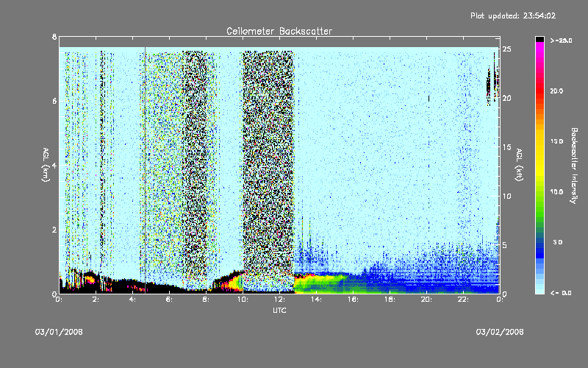Click the "20.0" colorbar tick label
Image resolution: width=588 pixels, height=368 pixels.
pyautogui.click(x=556, y=91)
